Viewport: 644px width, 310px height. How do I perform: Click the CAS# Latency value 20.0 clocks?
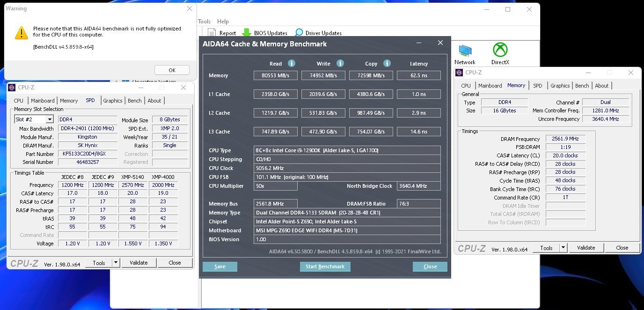click(565, 155)
